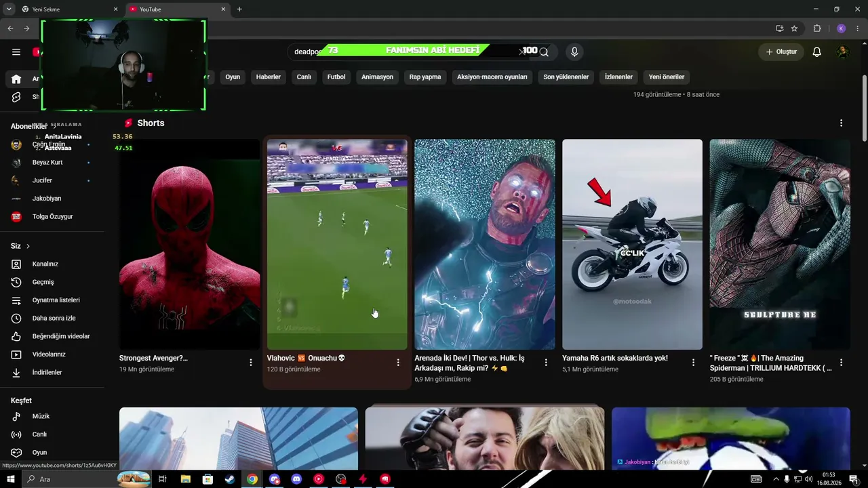Filter by the Haberler chip
The height and width of the screenshot is (488, 868).
[269, 77]
